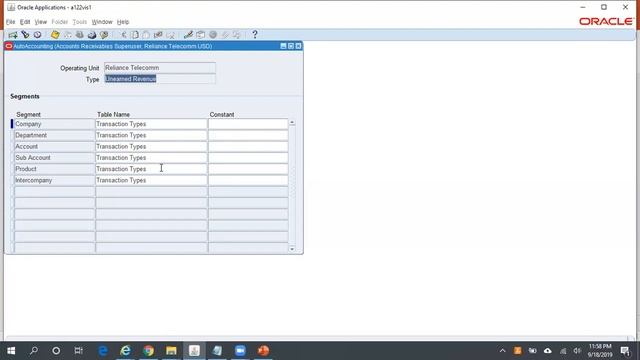This screenshot has width=640, height=360.
Task: Open the Windows Start menu
Action: [x=11, y=351]
